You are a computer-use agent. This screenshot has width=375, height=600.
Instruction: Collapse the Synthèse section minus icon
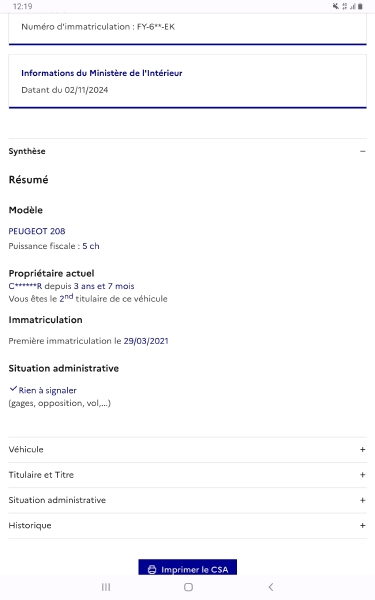tap(362, 152)
